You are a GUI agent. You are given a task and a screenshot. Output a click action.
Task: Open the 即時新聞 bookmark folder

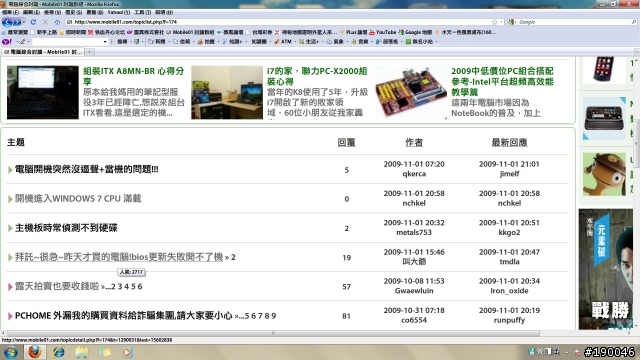pos(73,32)
